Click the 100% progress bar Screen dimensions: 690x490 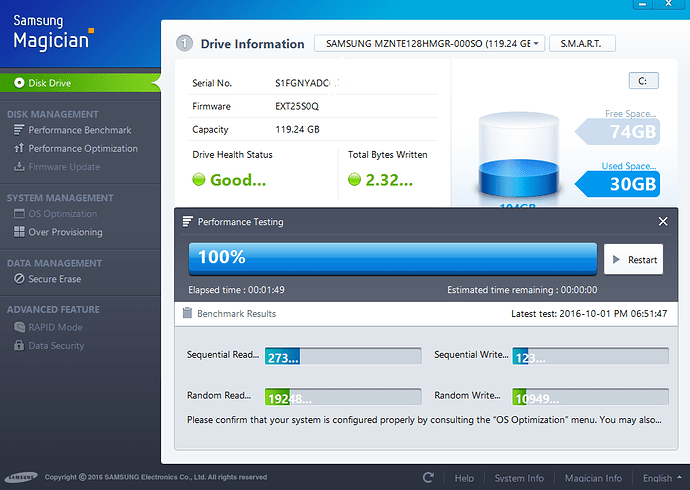tap(393, 259)
